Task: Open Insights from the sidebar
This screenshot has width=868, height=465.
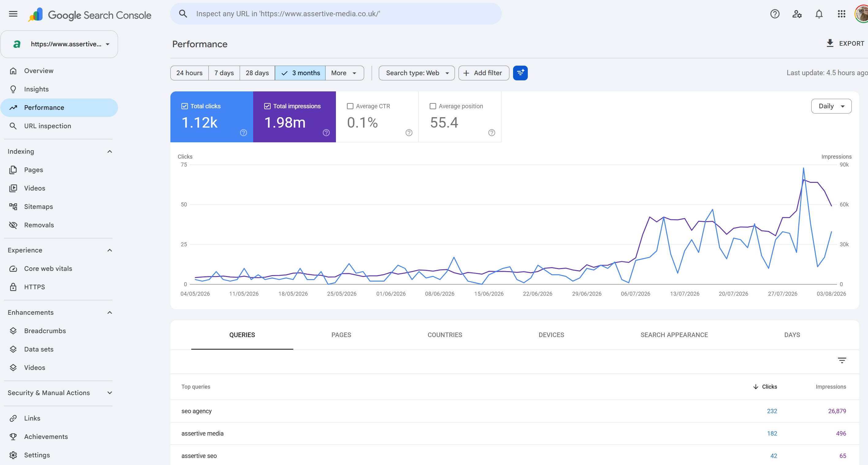Action: click(59, 89)
